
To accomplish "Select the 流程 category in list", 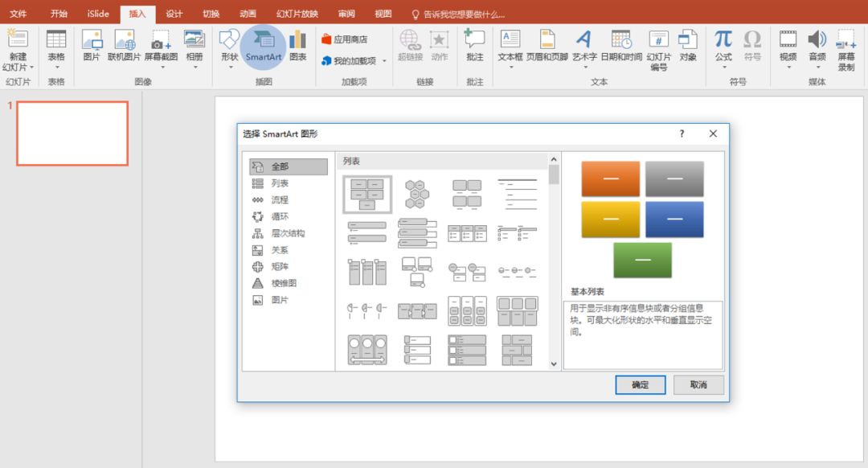I will [279, 200].
